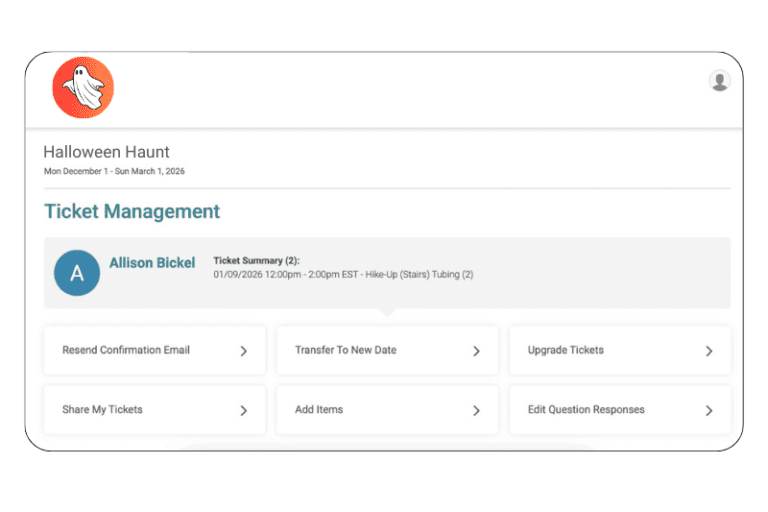Click the Resend Confirmation Email chevron arrow

[x=243, y=351]
